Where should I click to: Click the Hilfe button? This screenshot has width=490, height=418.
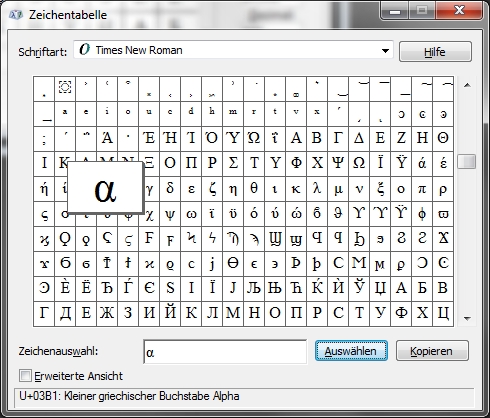(x=435, y=52)
